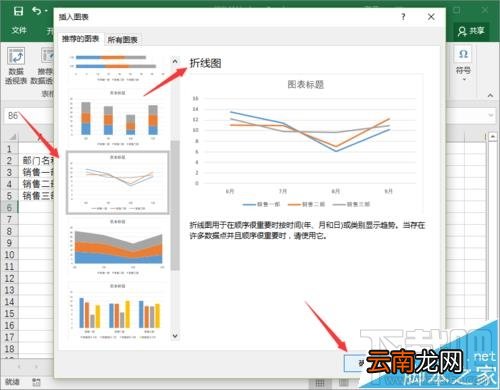
Task: Click the Undo arrow in quick access toolbar
Action: click(x=37, y=11)
